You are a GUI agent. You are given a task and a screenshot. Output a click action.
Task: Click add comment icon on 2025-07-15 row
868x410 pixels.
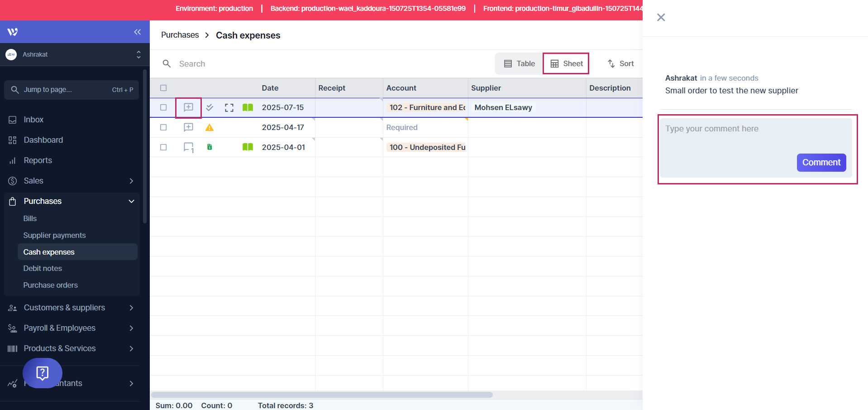click(188, 107)
